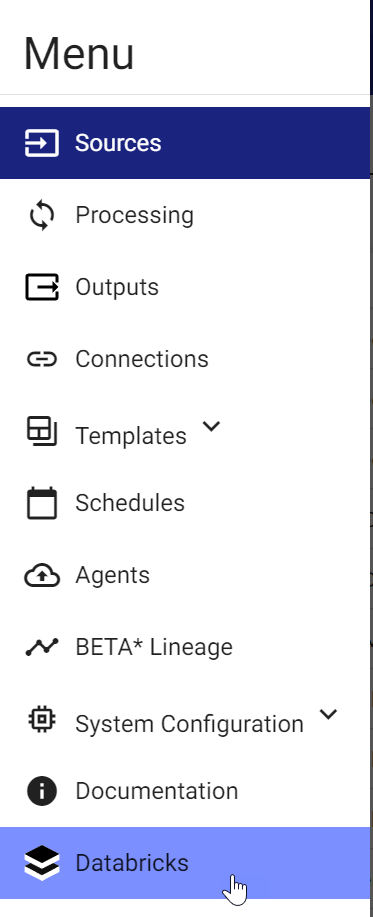
Task: Click the Outputs export icon
Action: 42,287
